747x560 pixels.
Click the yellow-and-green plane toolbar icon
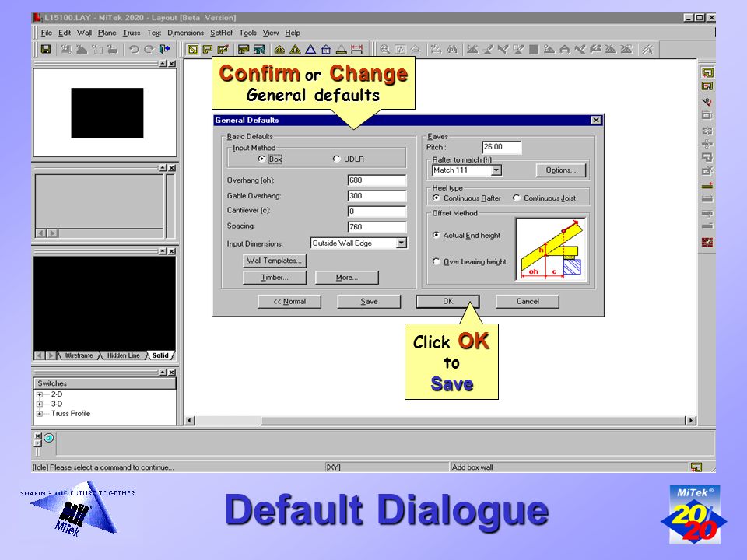click(244, 49)
